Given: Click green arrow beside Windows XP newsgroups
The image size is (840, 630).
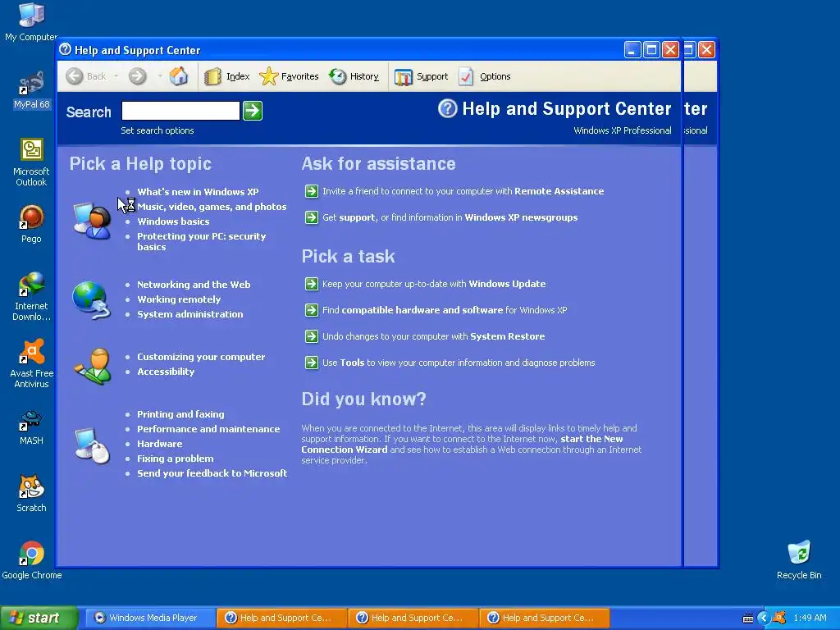Looking at the screenshot, I should pos(311,217).
